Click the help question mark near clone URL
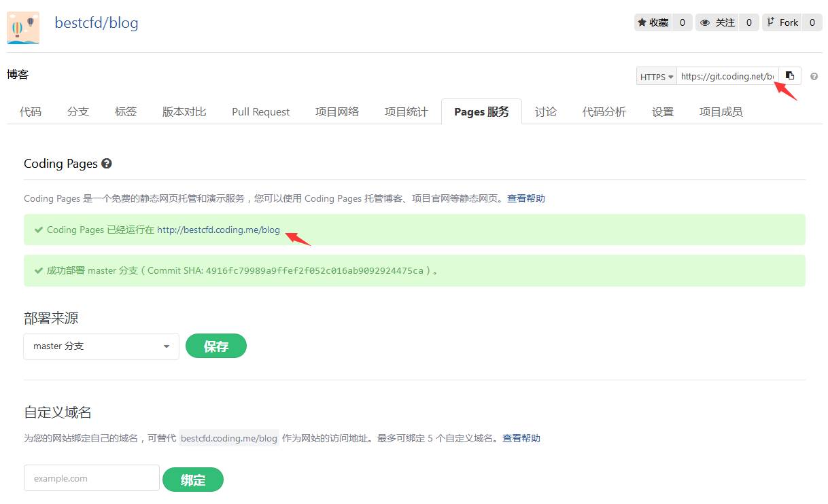Image resolution: width=828 pixels, height=504 pixels. 814,77
